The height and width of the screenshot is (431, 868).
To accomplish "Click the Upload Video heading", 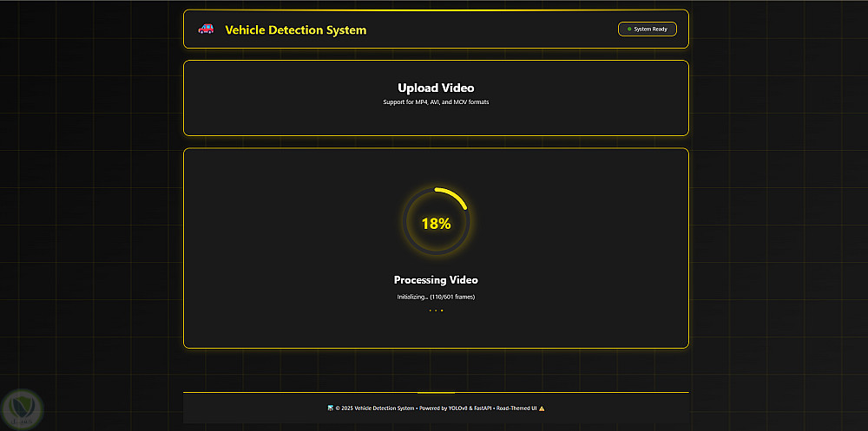I will point(436,88).
